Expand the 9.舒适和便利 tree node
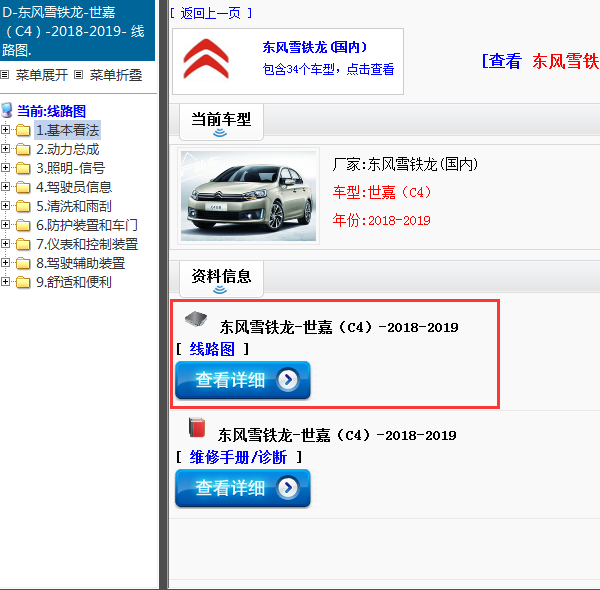The height and width of the screenshot is (590, 600). tap(5, 282)
